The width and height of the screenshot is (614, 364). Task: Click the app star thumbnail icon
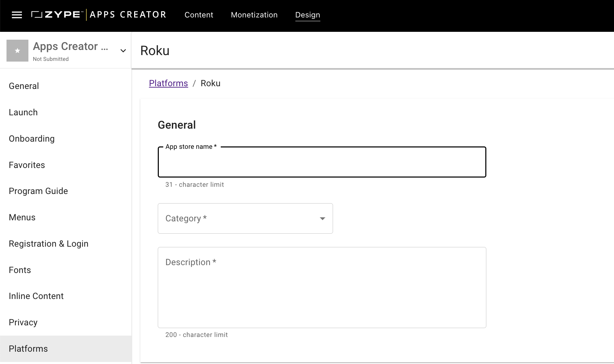coord(17,51)
